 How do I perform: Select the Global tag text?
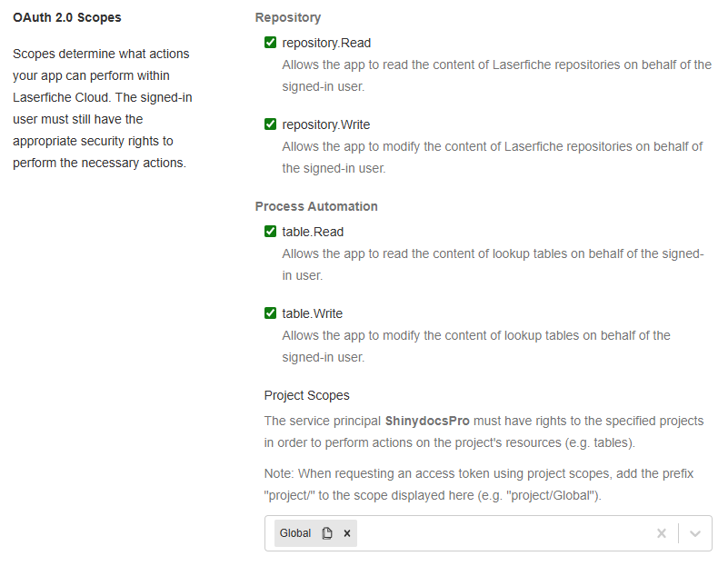[x=295, y=533]
